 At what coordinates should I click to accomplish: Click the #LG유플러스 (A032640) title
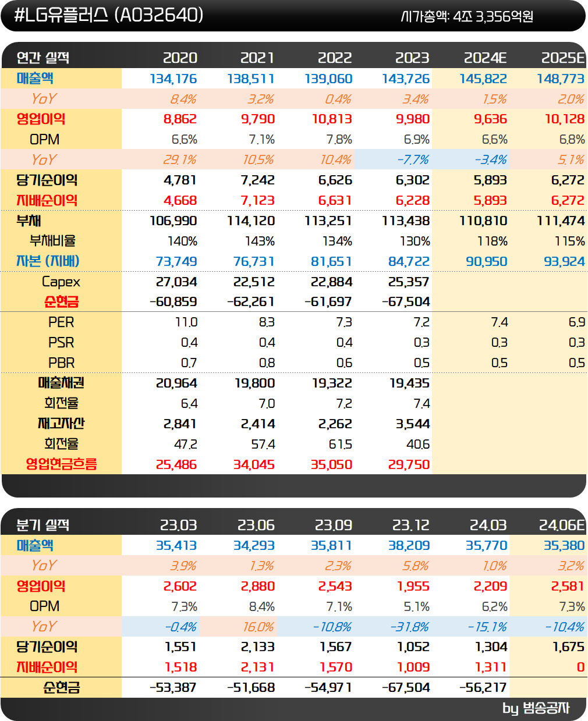(109, 15)
